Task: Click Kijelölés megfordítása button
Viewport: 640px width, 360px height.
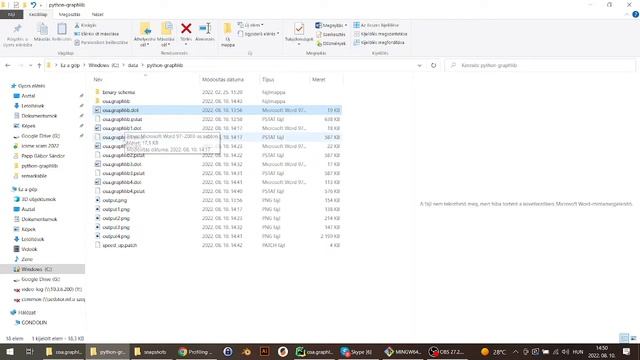Action: pos(379,42)
